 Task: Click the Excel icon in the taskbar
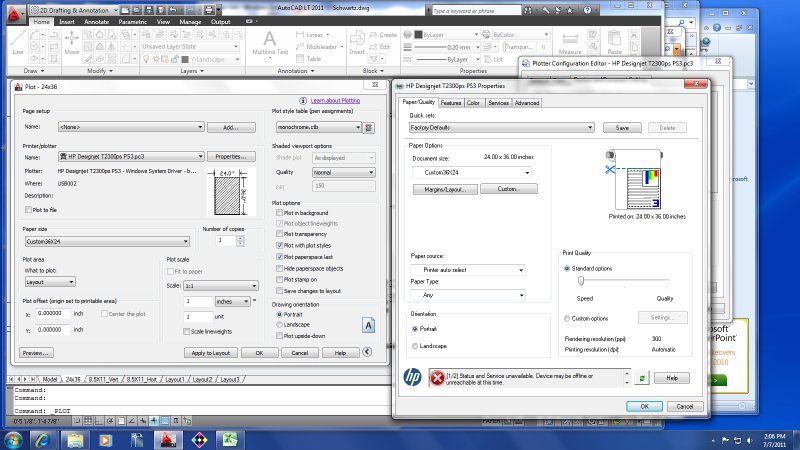click(x=228, y=438)
